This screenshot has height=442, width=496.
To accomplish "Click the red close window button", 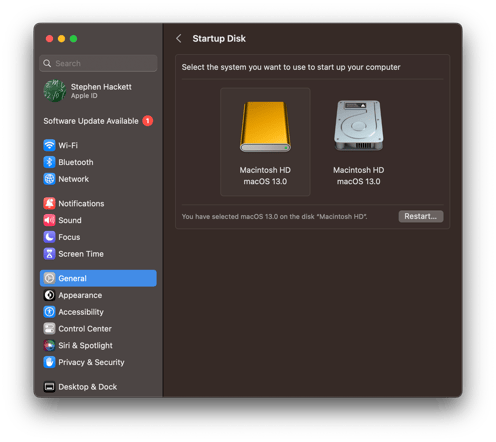I will point(49,39).
